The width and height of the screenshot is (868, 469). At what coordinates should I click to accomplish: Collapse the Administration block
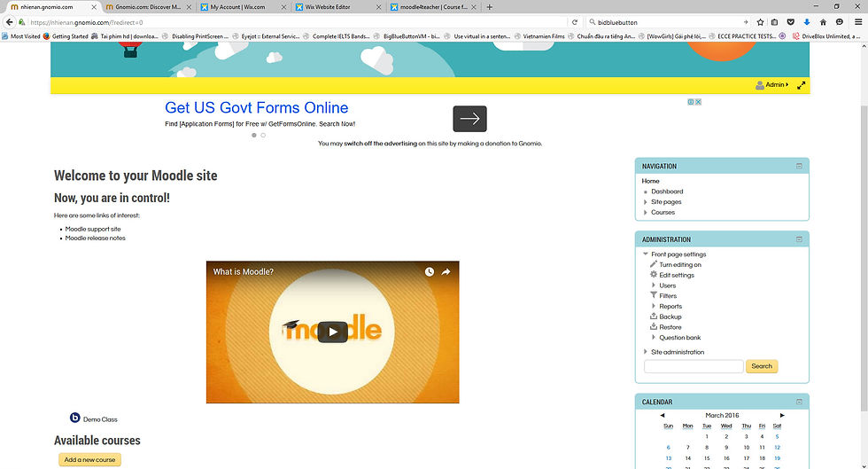click(799, 239)
